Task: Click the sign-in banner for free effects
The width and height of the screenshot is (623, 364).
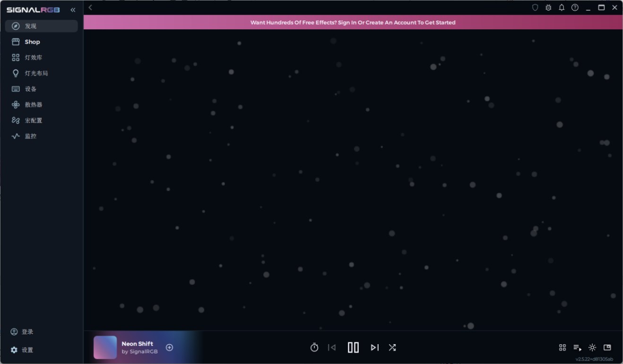Action: pos(353,22)
